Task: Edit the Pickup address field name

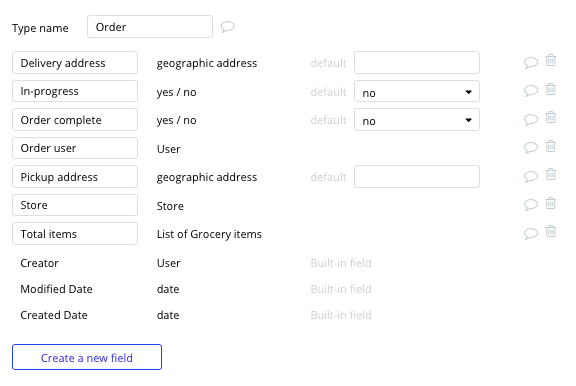Action: point(75,176)
